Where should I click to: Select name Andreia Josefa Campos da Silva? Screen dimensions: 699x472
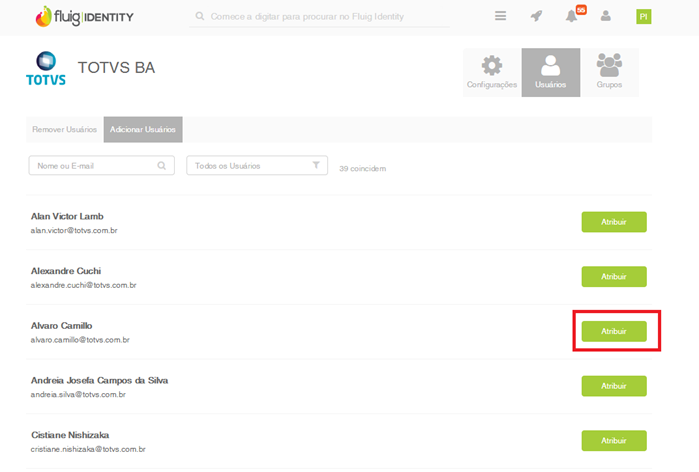[99, 381]
